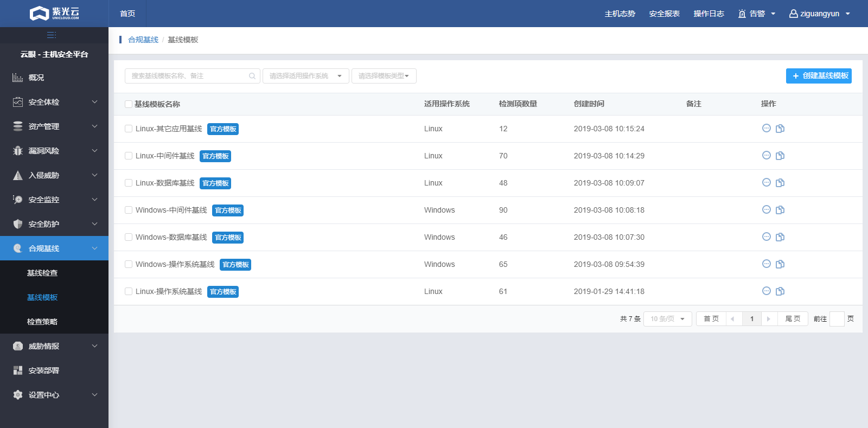Click the 安装部署 grid icon
The image size is (868, 428).
[x=18, y=370]
